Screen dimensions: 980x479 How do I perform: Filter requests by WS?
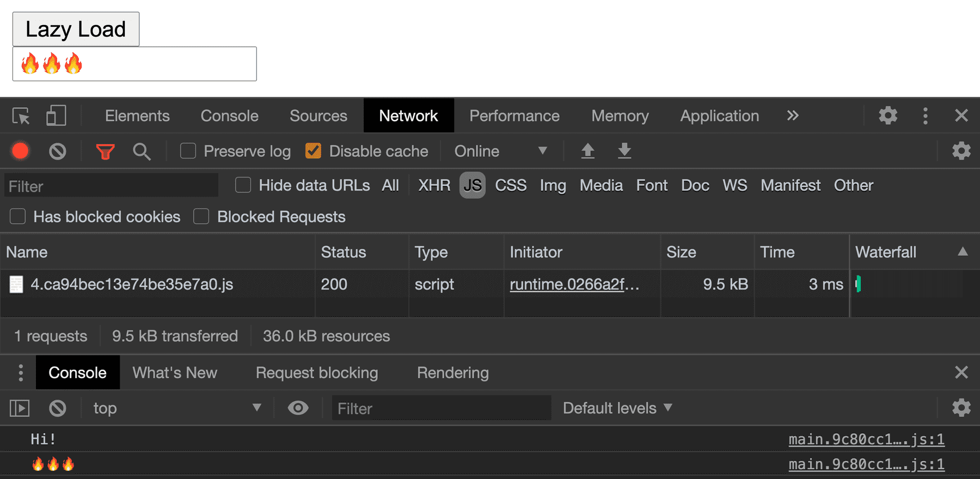(x=735, y=186)
